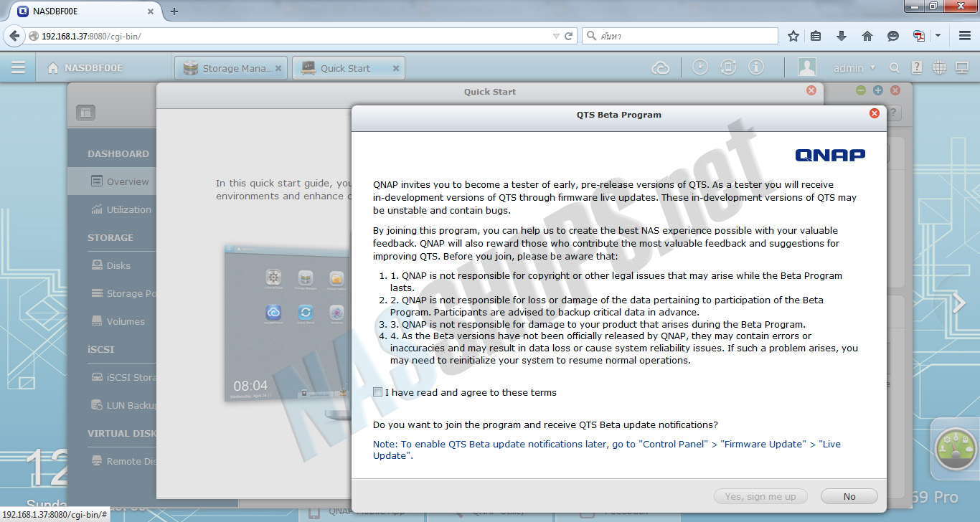Close the Storage Manager taskbar tab
The width and height of the screenshot is (980, 522).
tap(279, 69)
